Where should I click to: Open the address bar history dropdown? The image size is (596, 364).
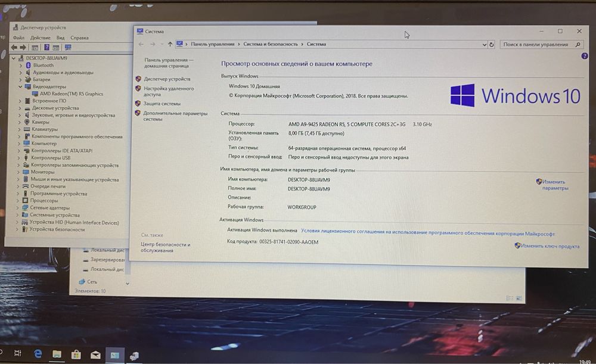(484, 45)
